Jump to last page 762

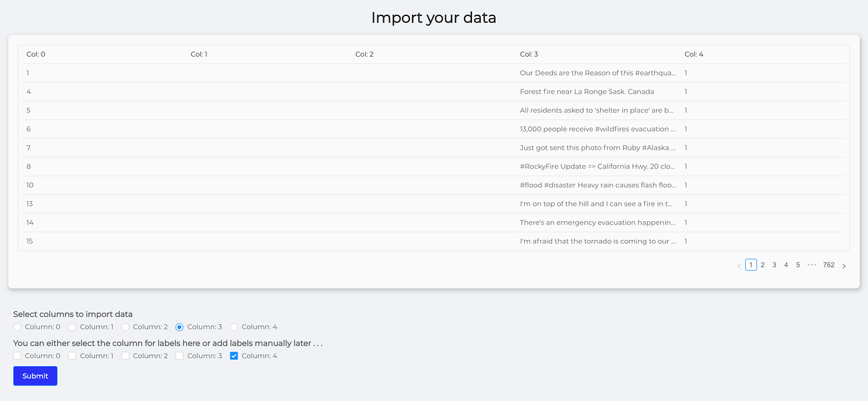pos(829,265)
